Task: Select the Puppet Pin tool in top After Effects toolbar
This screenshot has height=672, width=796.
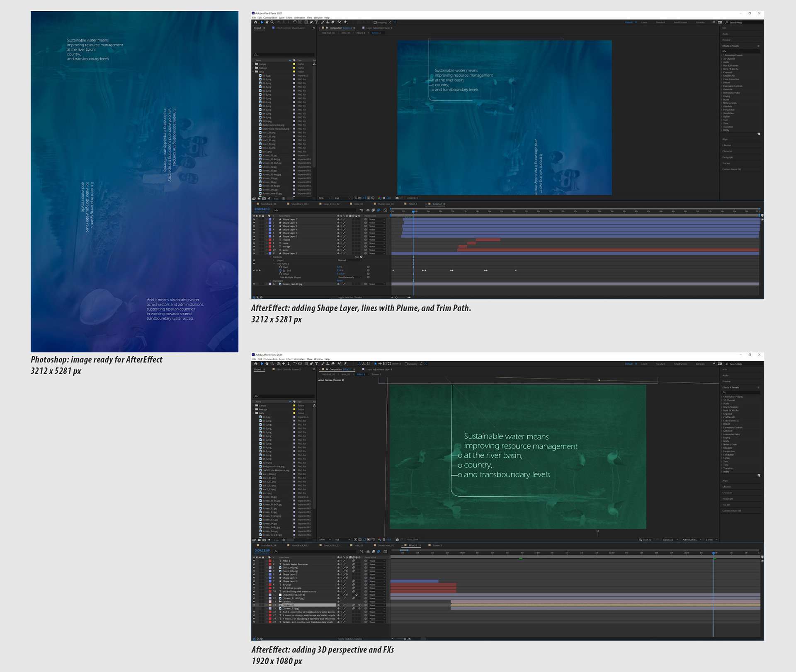Action: pyautogui.click(x=345, y=22)
